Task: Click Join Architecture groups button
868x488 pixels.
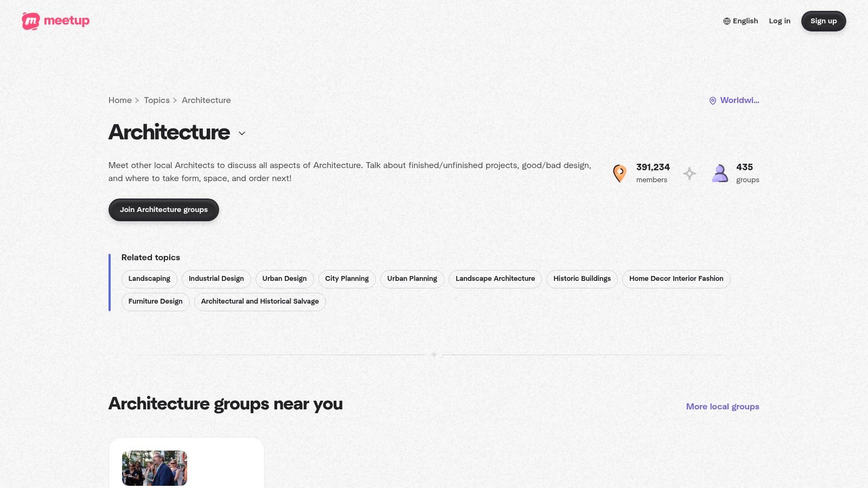Action: tap(164, 210)
